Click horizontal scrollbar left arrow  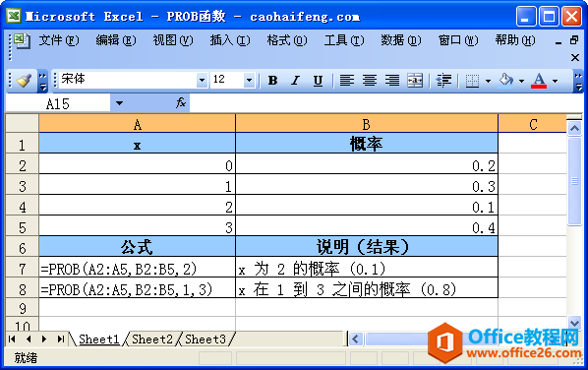tap(356, 339)
